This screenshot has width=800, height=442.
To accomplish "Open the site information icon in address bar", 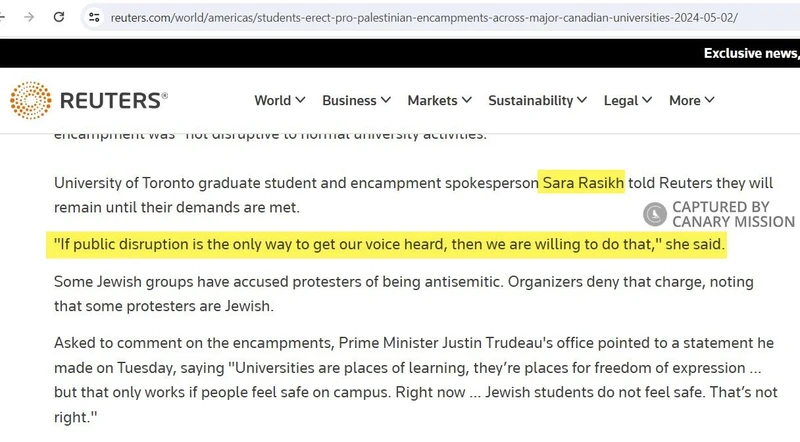I will [94, 17].
